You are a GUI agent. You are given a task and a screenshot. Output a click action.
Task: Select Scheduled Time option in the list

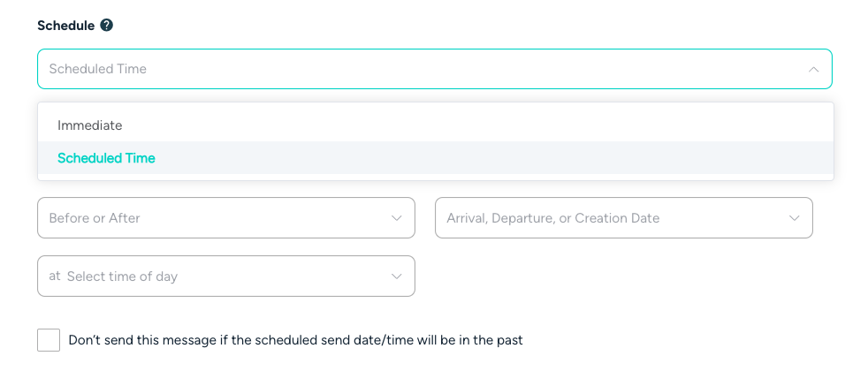tap(435, 158)
